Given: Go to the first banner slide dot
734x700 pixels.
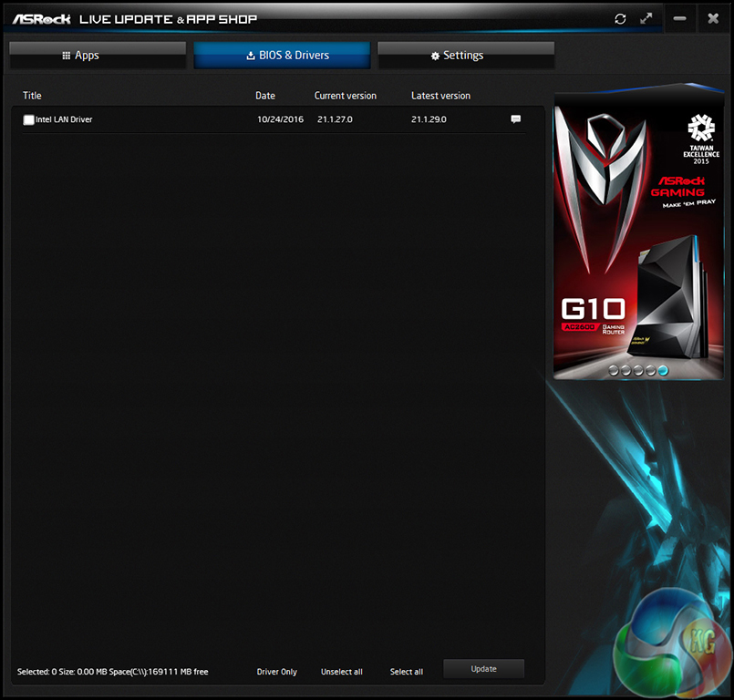Looking at the screenshot, I should [614, 371].
